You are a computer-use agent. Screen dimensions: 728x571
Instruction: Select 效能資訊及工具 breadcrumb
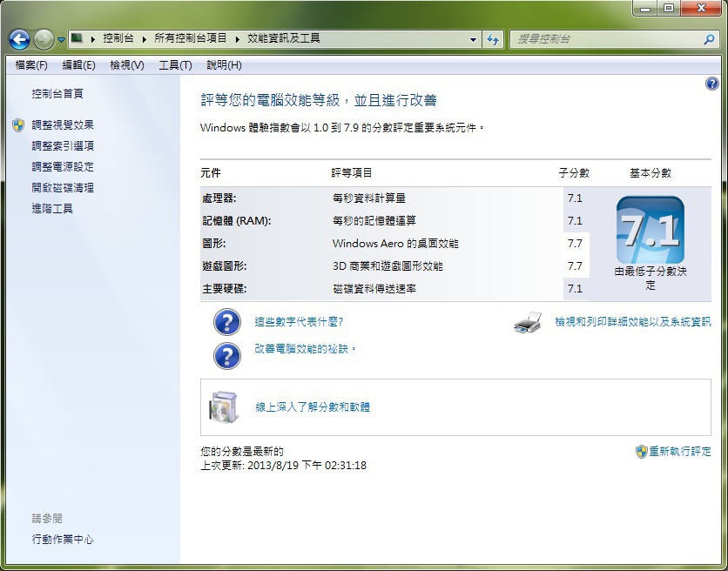[x=284, y=38]
